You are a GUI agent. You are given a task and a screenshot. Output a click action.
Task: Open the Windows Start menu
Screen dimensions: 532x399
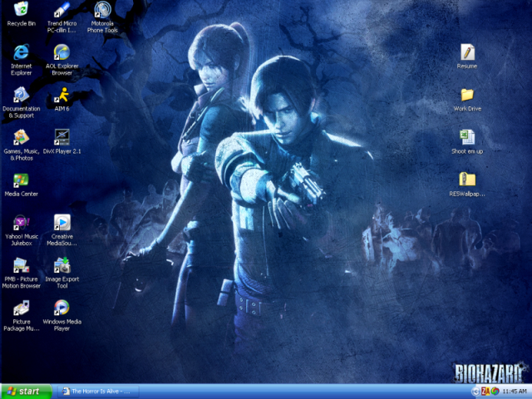(x=24, y=391)
